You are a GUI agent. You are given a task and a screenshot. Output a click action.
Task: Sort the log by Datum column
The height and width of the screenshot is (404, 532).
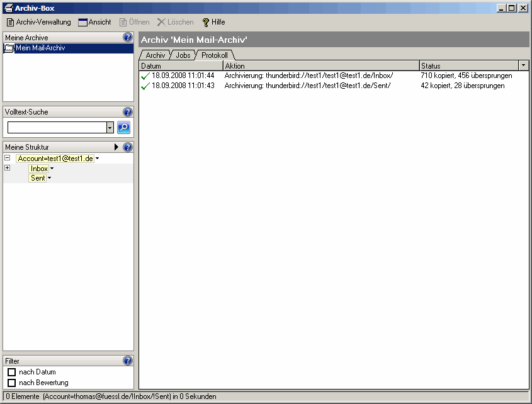[x=181, y=65]
